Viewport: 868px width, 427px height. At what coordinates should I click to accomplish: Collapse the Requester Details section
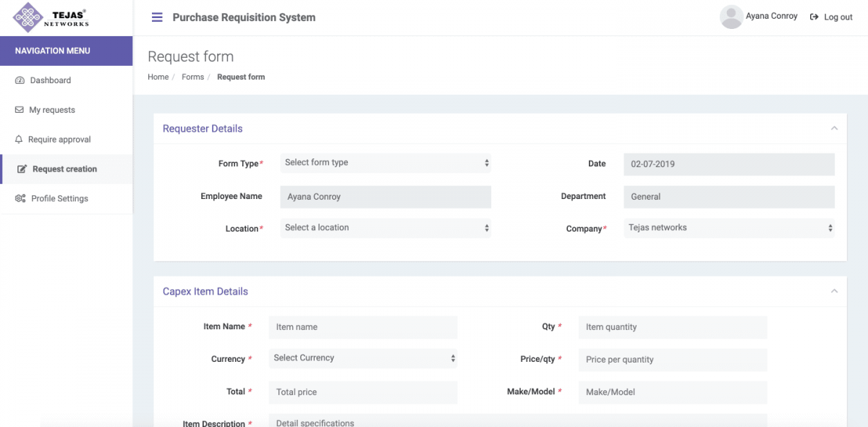tap(835, 128)
